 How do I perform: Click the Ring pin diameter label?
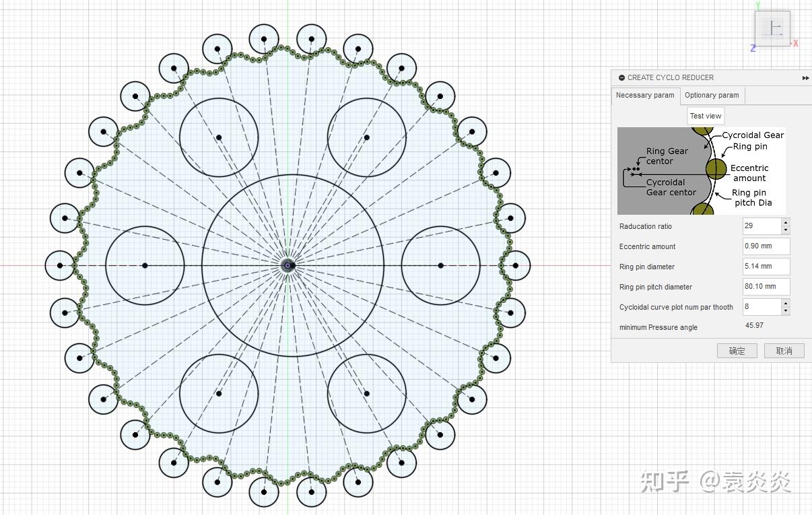coord(647,267)
